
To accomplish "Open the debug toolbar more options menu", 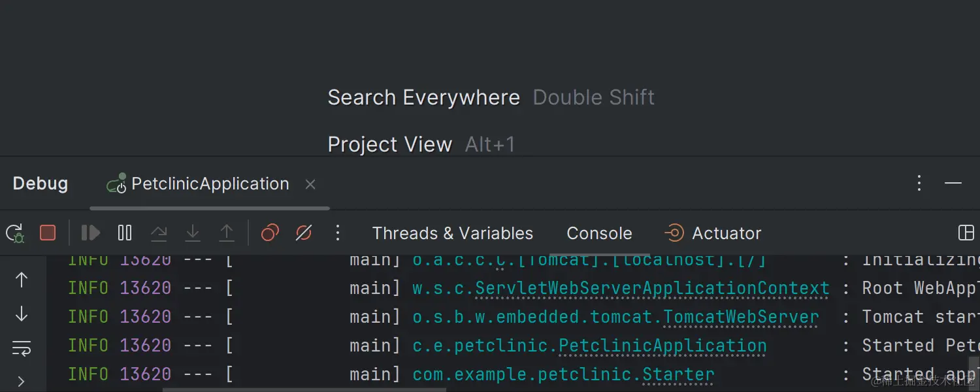I will [x=338, y=233].
